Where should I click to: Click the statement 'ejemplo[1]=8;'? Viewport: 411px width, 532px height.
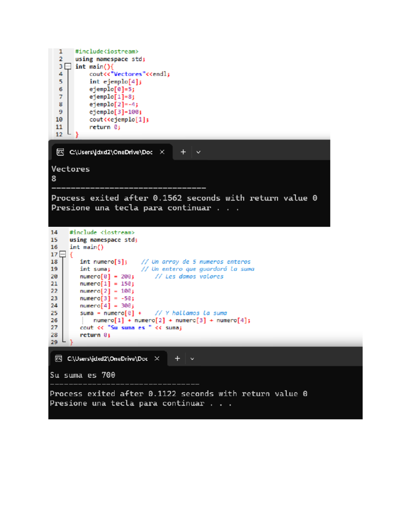click(112, 97)
